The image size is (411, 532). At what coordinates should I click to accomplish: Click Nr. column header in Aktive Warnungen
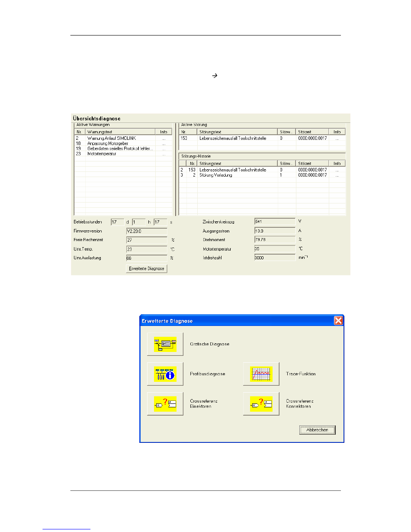80,132
